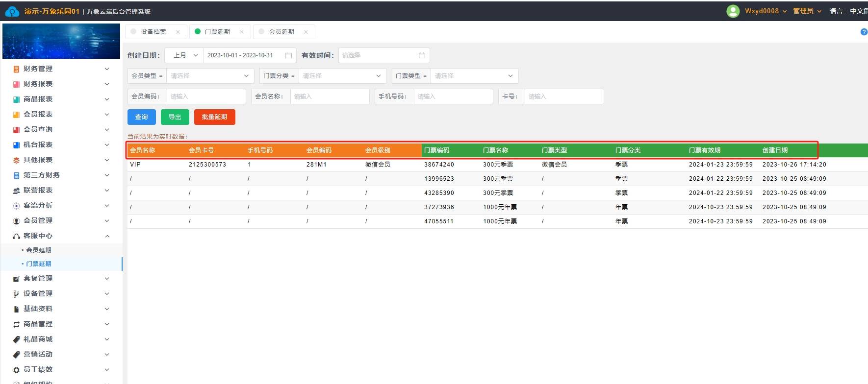Click the blue 查询 button
Screen dimensions: 868x384
[142, 117]
